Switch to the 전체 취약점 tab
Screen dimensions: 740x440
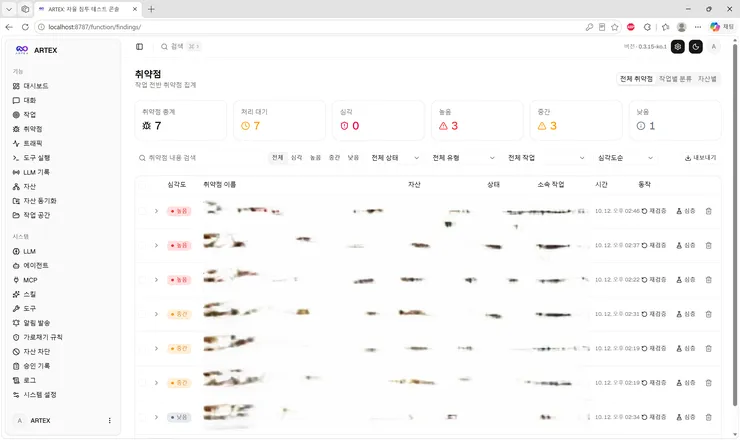pyautogui.click(x=636, y=79)
